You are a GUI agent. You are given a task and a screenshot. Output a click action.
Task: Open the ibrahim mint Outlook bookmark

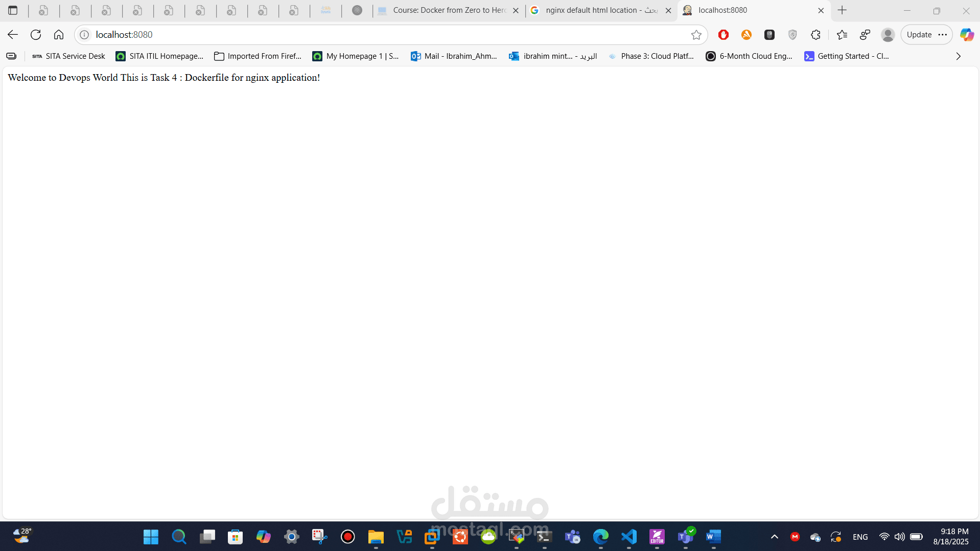coord(553,56)
